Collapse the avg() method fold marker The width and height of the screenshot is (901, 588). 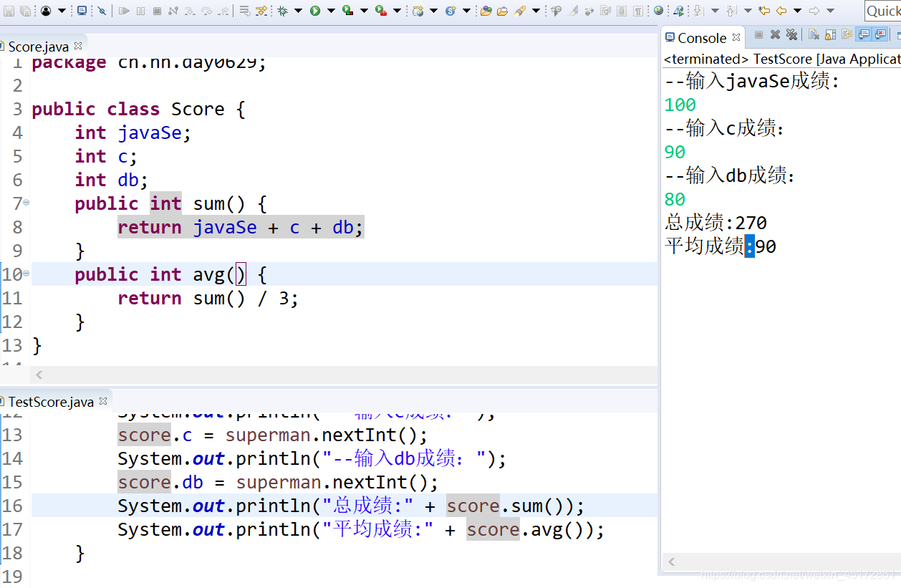tap(26, 273)
